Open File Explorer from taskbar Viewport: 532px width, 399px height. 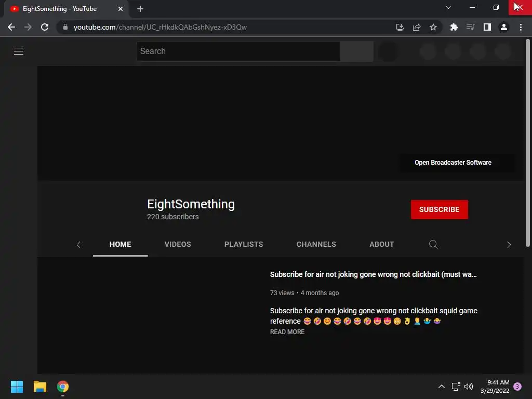(39, 387)
